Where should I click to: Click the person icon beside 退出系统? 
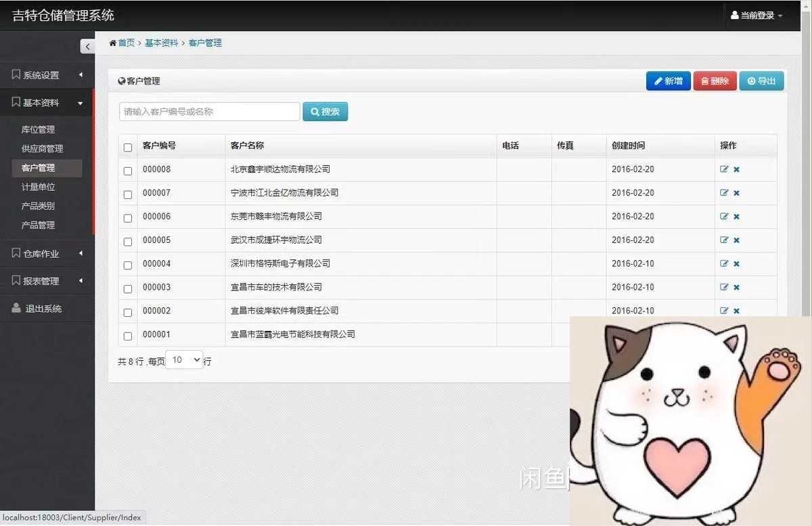click(x=16, y=308)
